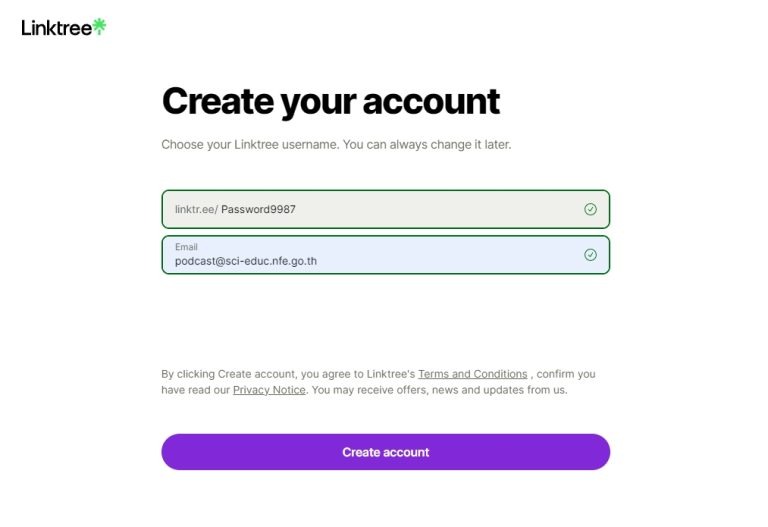768x527 pixels.
Task: Click the 'You can always change it later' text
Action: 427,145
